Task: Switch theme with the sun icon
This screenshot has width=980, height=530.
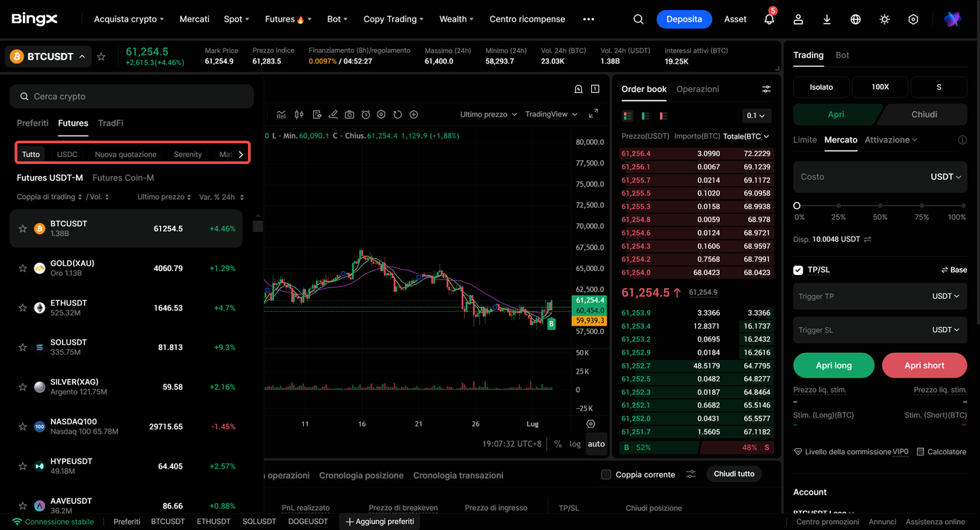Action: [x=884, y=19]
